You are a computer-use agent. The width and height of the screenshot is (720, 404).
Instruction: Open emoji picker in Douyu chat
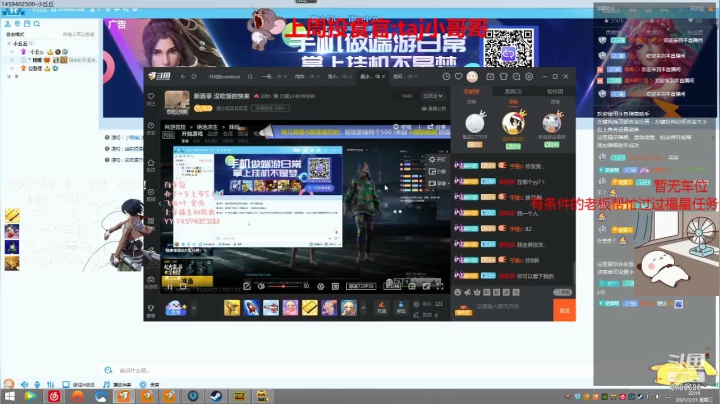tap(457, 292)
